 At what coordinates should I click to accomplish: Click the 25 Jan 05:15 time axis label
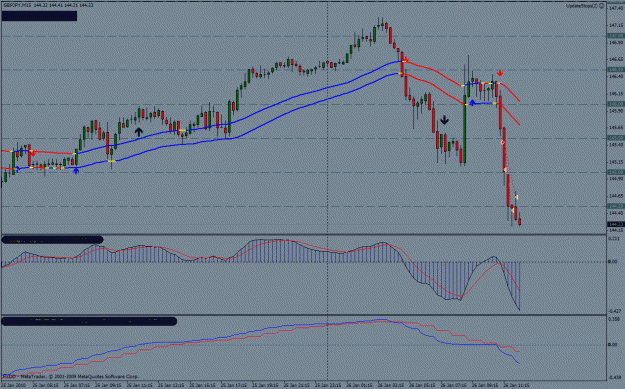tap(45, 385)
